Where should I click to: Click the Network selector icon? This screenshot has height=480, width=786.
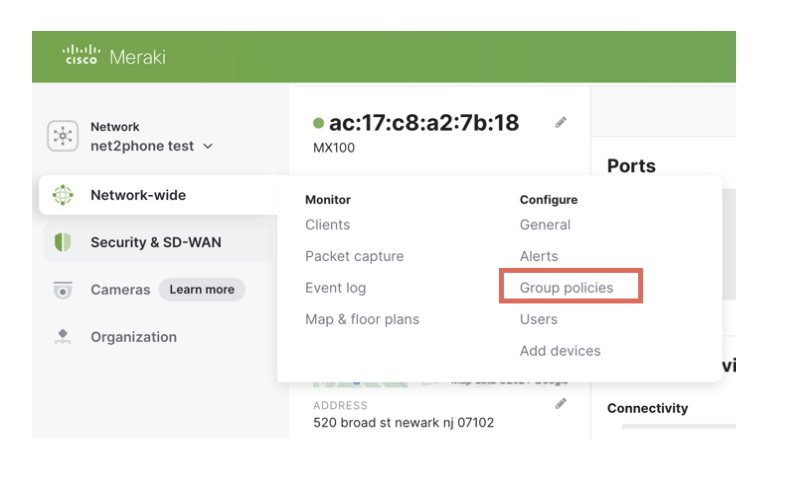(63, 136)
